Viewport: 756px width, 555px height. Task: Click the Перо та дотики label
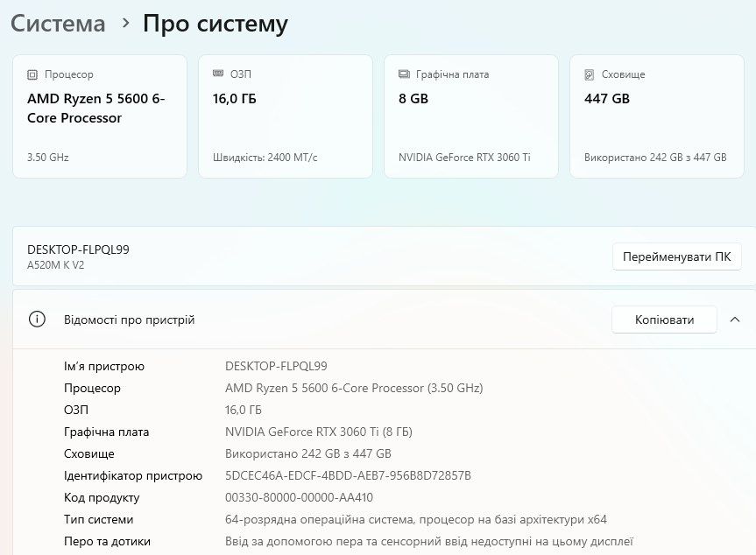[x=107, y=542]
